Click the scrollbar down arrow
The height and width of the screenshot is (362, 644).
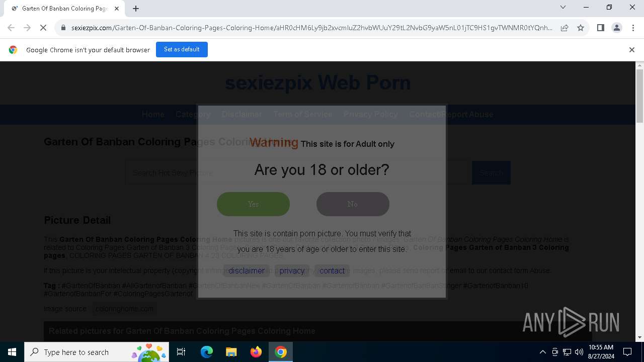pyautogui.click(x=640, y=337)
